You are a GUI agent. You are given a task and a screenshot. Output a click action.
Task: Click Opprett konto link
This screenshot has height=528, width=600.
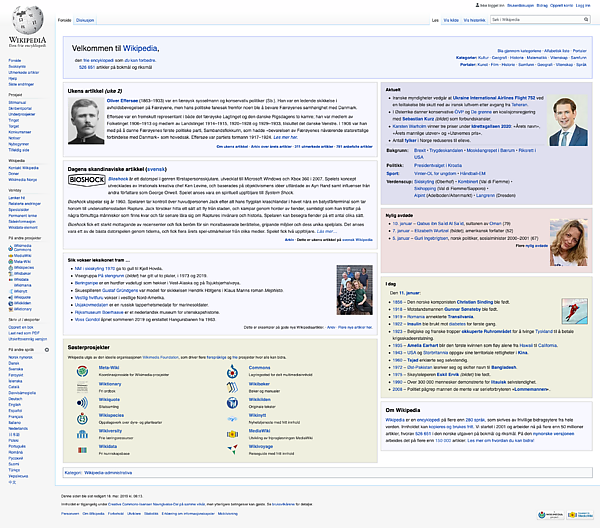(561, 5)
